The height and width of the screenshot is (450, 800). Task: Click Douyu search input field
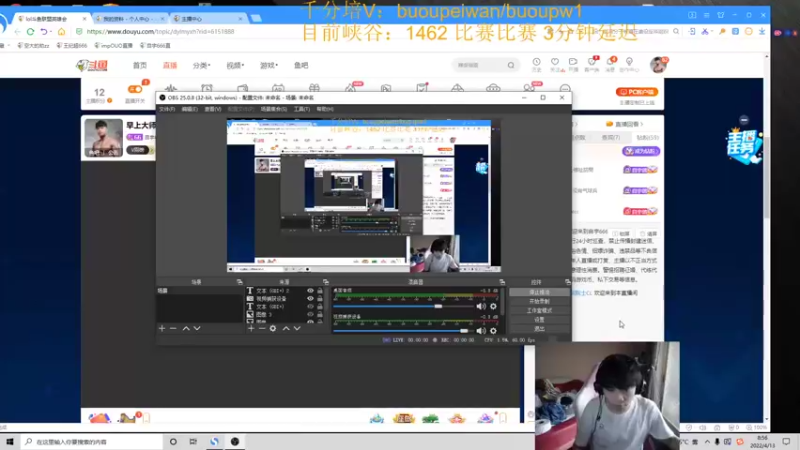tap(480, 65)
